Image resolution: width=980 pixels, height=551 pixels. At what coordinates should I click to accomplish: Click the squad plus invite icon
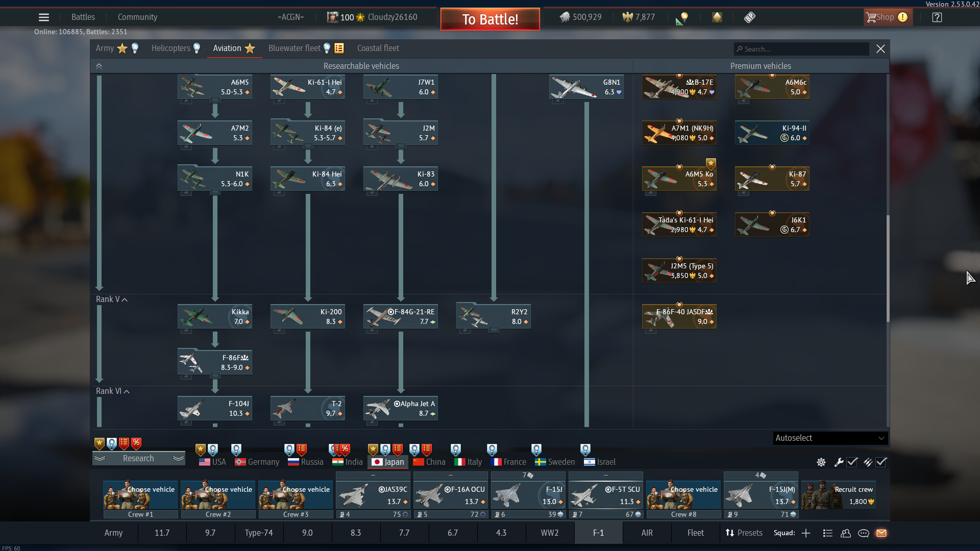click(x=806, y=533)
